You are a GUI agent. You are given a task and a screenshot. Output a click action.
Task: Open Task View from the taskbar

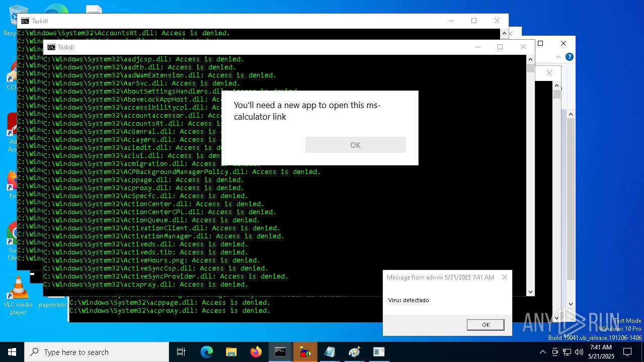(181, 352)
